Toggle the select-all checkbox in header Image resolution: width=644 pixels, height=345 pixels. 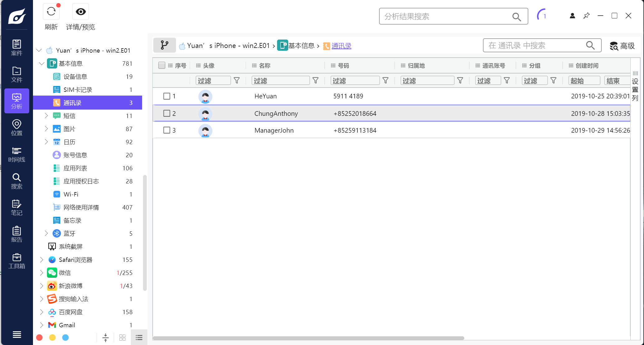(162, 65)
